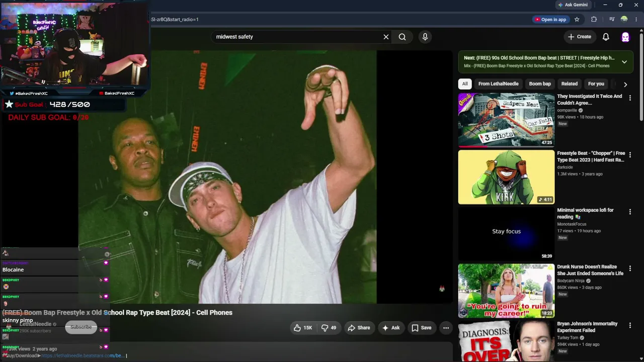Open 'Bryan Johnson's Immortality Experiment Failed' title
The height and width of the screenshot is (362, 644).
(587, 327)
